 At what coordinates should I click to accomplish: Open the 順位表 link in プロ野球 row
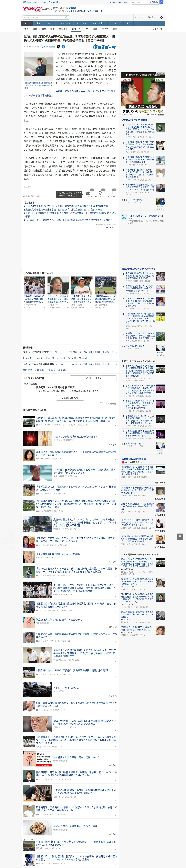pos(97,352)
